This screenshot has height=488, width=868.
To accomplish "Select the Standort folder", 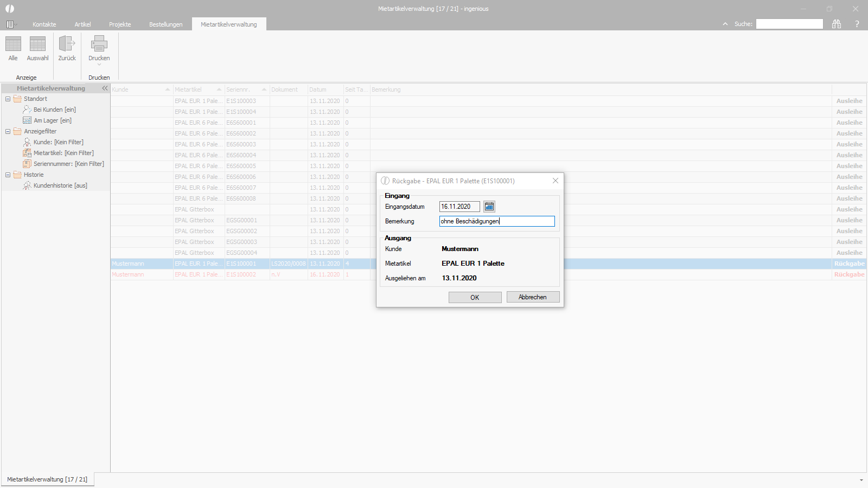I will click(x=30, y=99).
